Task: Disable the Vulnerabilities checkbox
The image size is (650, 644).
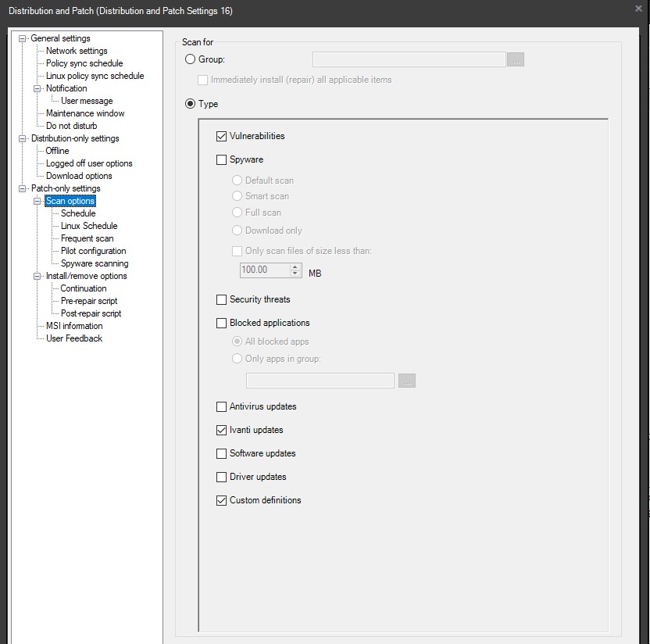Action: pos(221,135)
